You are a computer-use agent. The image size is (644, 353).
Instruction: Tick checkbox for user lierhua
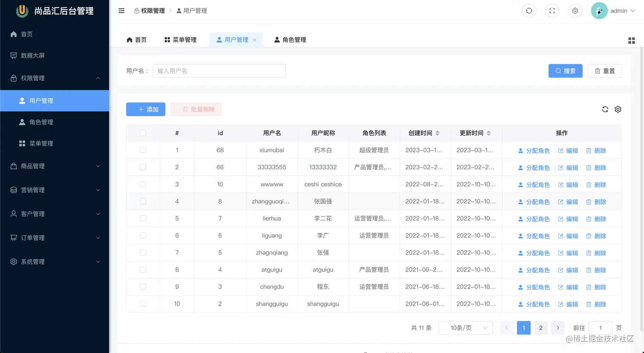143,218
